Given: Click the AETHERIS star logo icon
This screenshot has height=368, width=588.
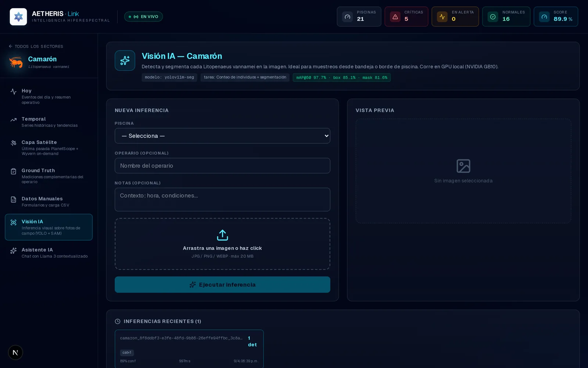Looking at the screenshot, I should tap(18, 17).
